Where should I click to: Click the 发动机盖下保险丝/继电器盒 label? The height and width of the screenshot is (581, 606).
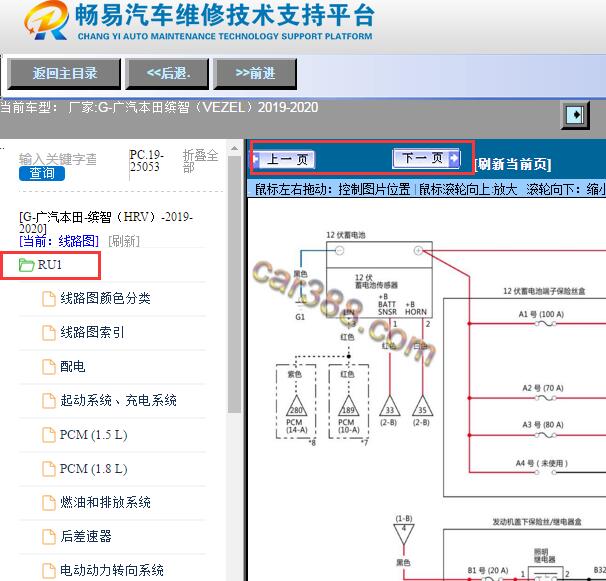click(537, 522)
